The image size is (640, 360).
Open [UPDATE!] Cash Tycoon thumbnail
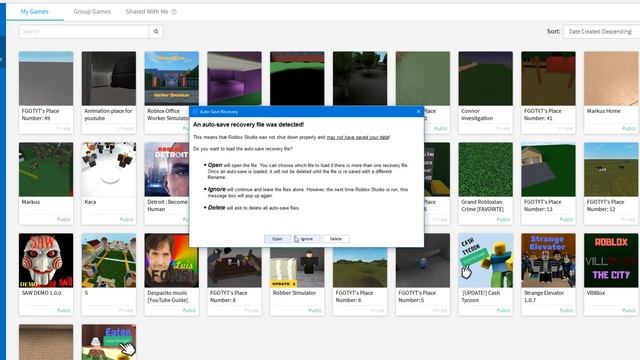point(486,260)
